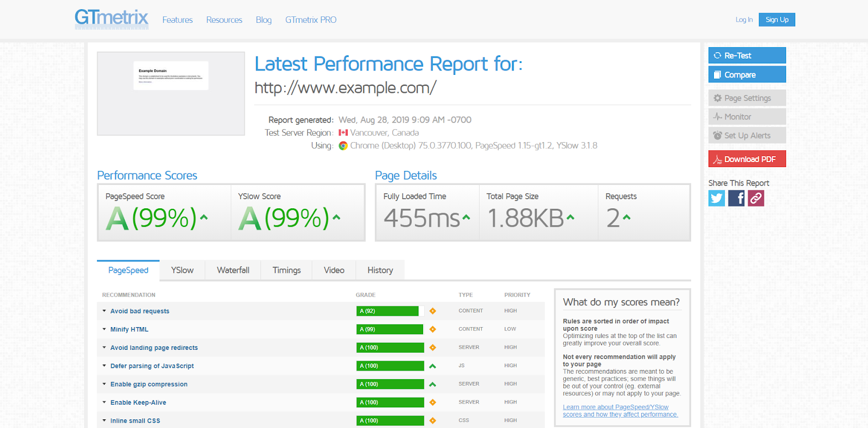This screenshot has height=428, width=868.
Task: Open Page Settings
Action: coord(747,98)
